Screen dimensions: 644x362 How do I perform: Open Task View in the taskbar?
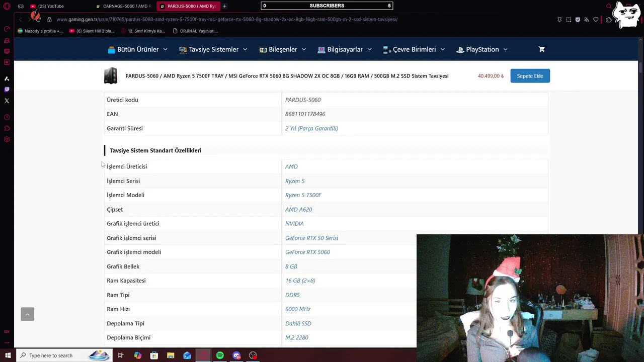tap(121, 355)
